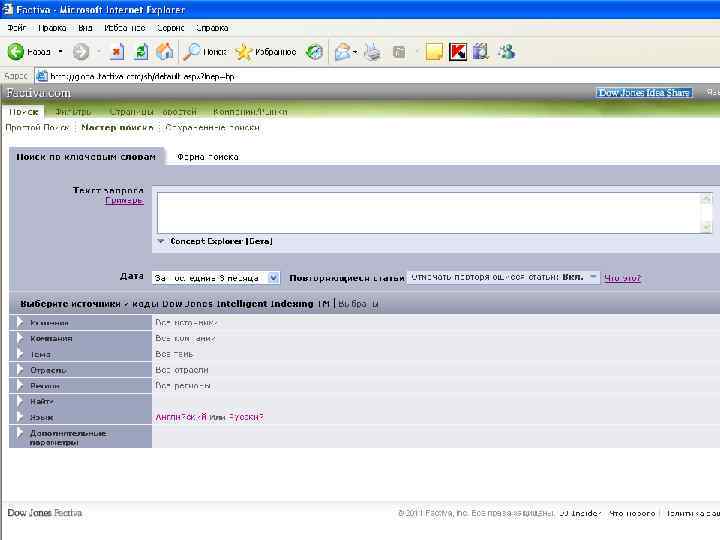Click the red Kaspersky K icon

458,52
